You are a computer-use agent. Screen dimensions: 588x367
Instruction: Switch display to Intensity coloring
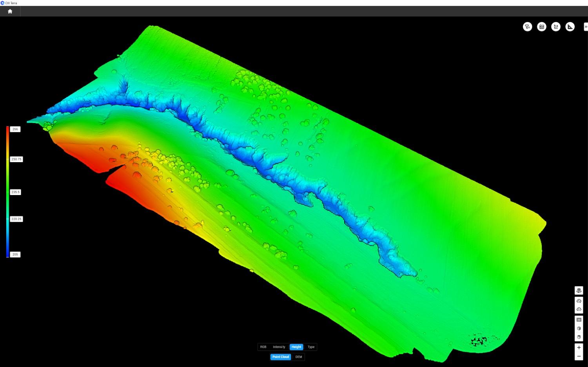pos(279,347)
